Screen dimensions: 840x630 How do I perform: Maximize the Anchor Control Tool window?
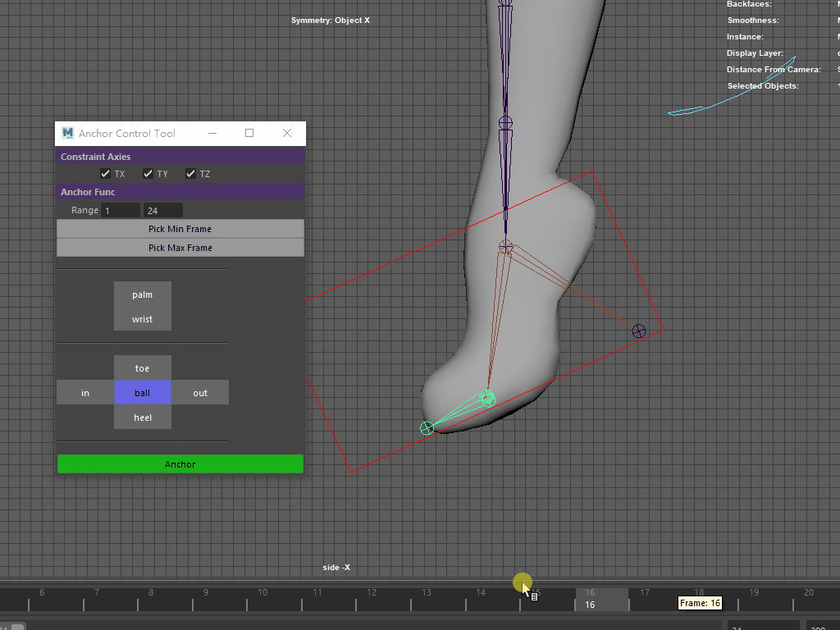pyautogui.click(x=249, y=134)
